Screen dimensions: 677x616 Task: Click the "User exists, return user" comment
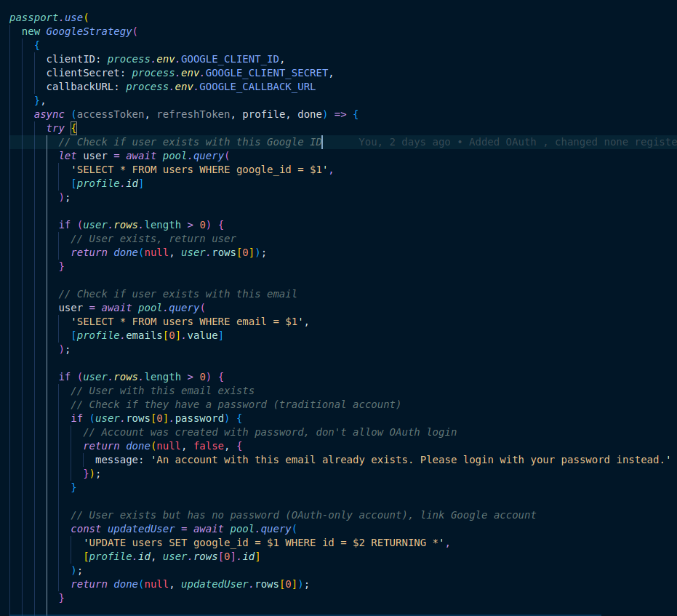(153, 239)
